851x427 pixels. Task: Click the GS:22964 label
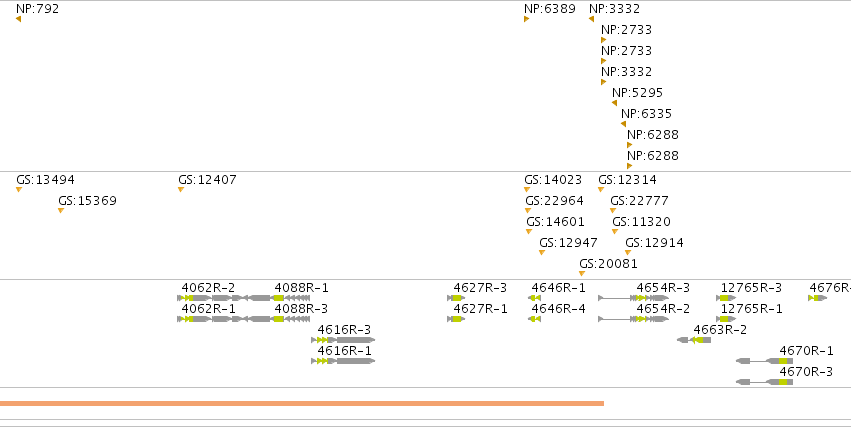[x=554, y=201]
